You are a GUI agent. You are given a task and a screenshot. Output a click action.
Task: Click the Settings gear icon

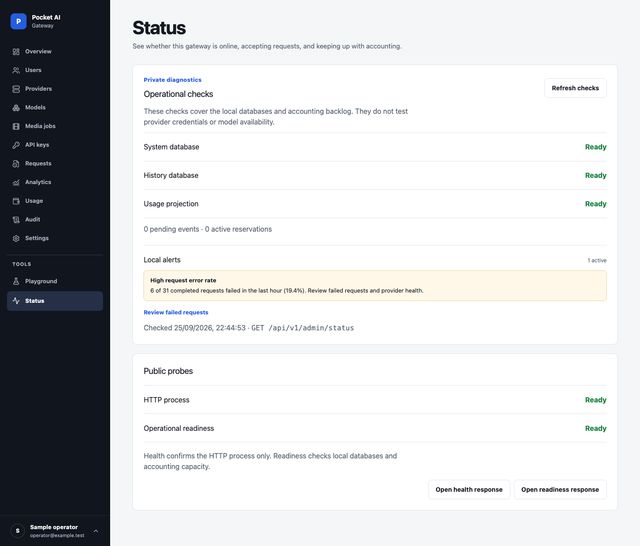pos(16,238)
